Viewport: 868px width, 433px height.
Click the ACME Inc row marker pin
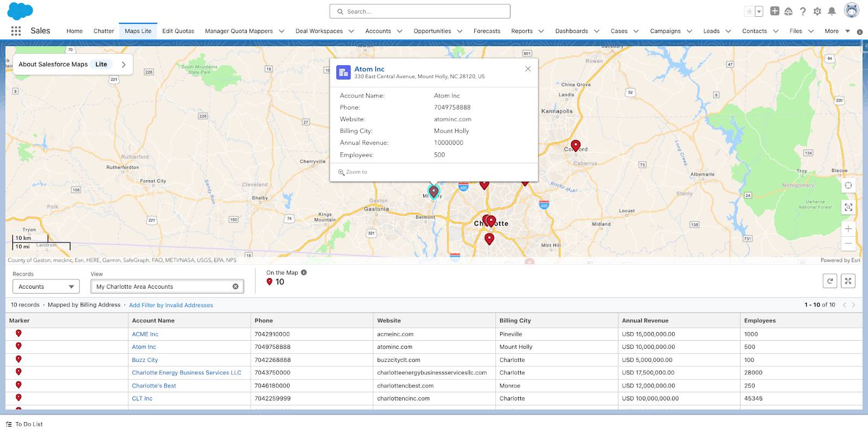click(18, 333)
